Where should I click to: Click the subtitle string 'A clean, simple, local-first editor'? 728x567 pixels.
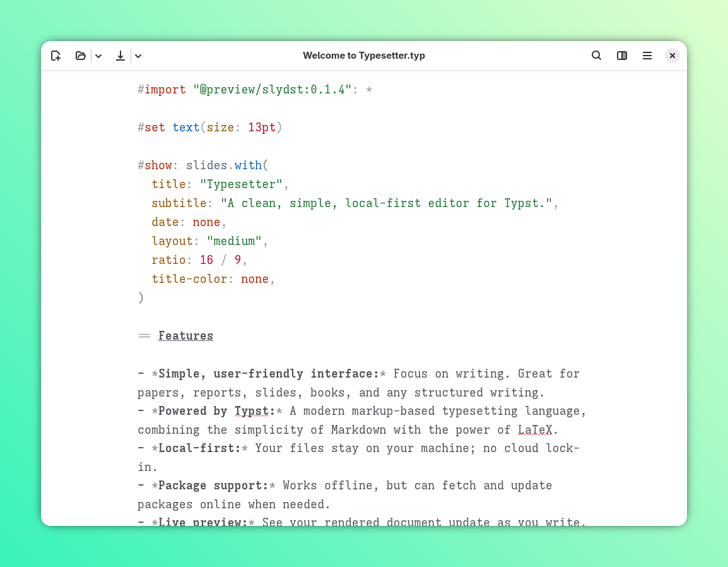(386, 203)
